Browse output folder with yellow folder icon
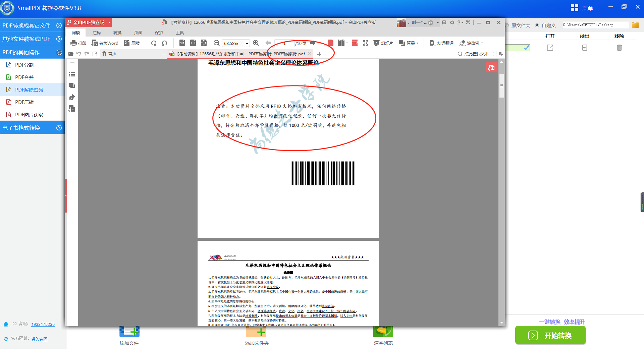This screenshot has width=644, height=349. click(635, 25)
